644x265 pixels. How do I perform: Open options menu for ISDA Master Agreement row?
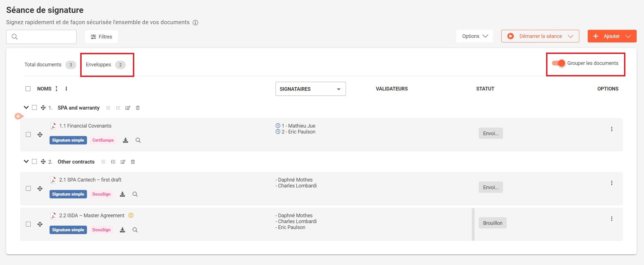612,219
